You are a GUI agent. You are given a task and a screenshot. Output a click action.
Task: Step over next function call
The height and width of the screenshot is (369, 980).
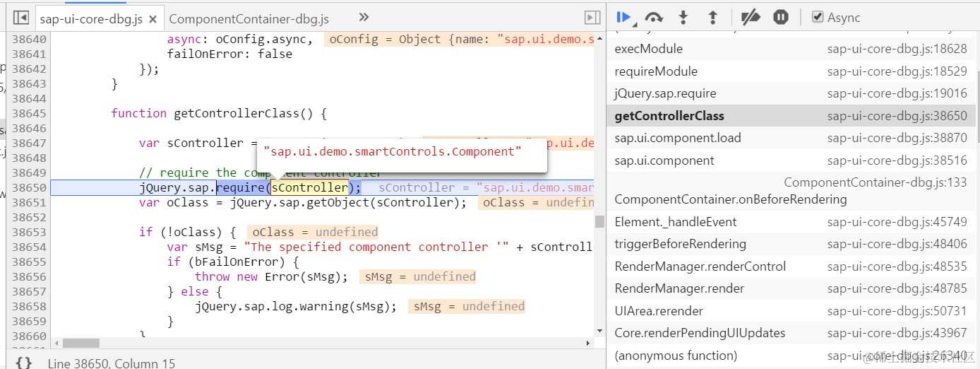pos(654,17)
